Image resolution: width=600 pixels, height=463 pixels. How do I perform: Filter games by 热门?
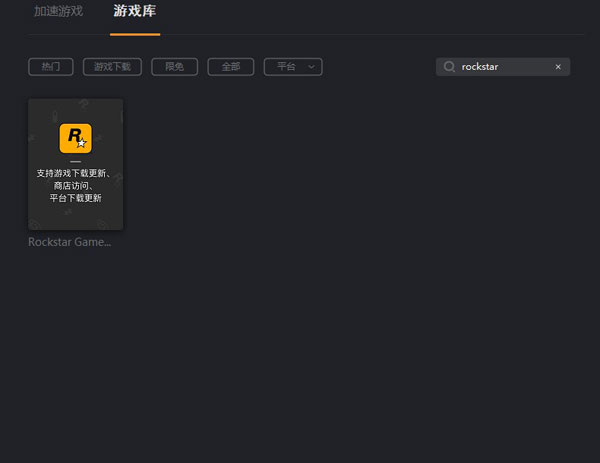(51, 67)
